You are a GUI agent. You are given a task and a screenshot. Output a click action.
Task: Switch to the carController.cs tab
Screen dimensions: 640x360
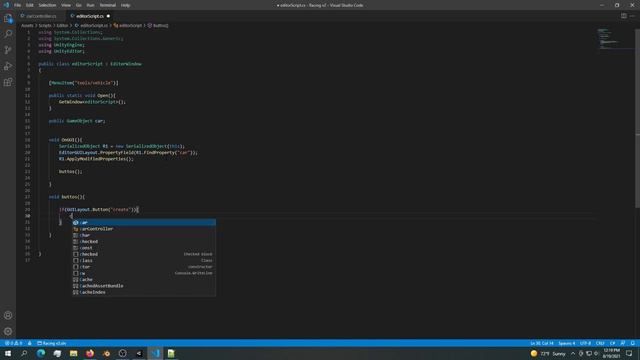pos(41,16)
